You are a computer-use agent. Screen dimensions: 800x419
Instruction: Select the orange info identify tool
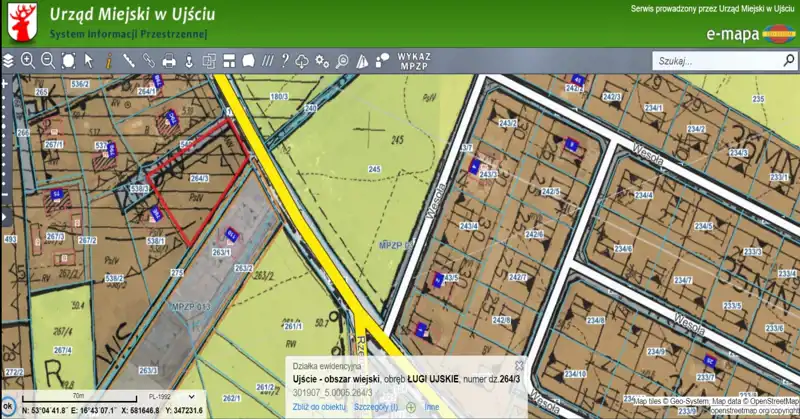pyautogui.click(x=108, y=61)
